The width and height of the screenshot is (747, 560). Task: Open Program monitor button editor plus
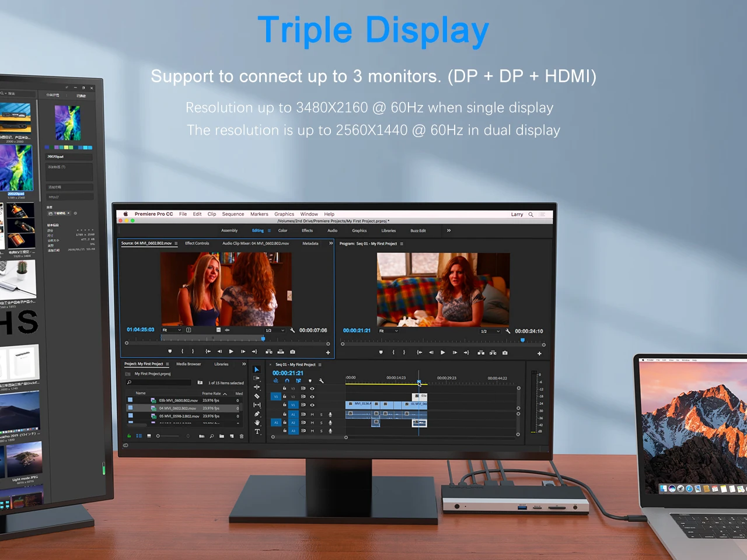pyautogui.click(x=539, y=353)
